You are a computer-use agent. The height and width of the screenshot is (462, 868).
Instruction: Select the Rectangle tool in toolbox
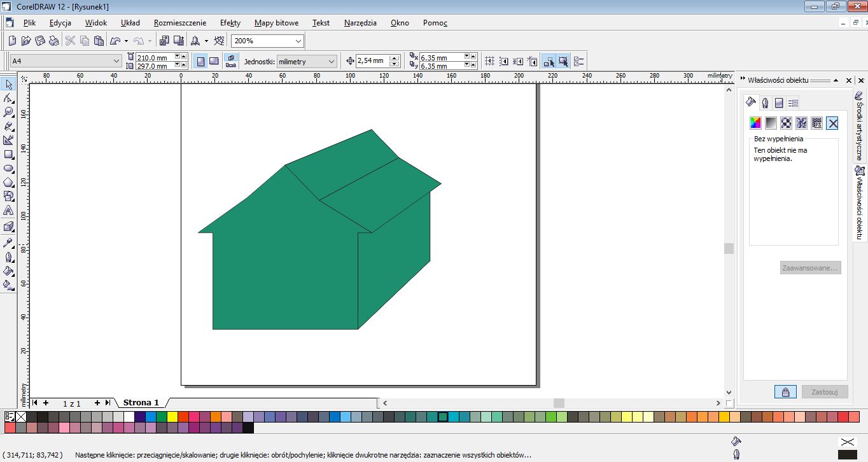pos(9,154)
